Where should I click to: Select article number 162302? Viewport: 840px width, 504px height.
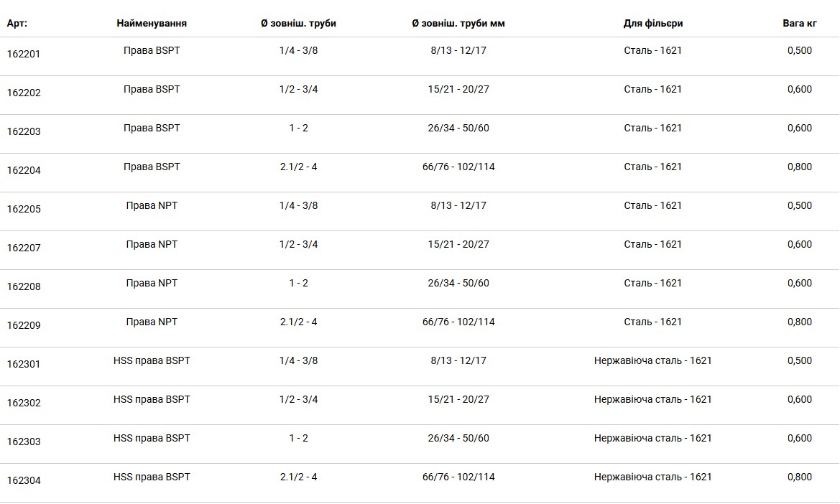[24, 403]
